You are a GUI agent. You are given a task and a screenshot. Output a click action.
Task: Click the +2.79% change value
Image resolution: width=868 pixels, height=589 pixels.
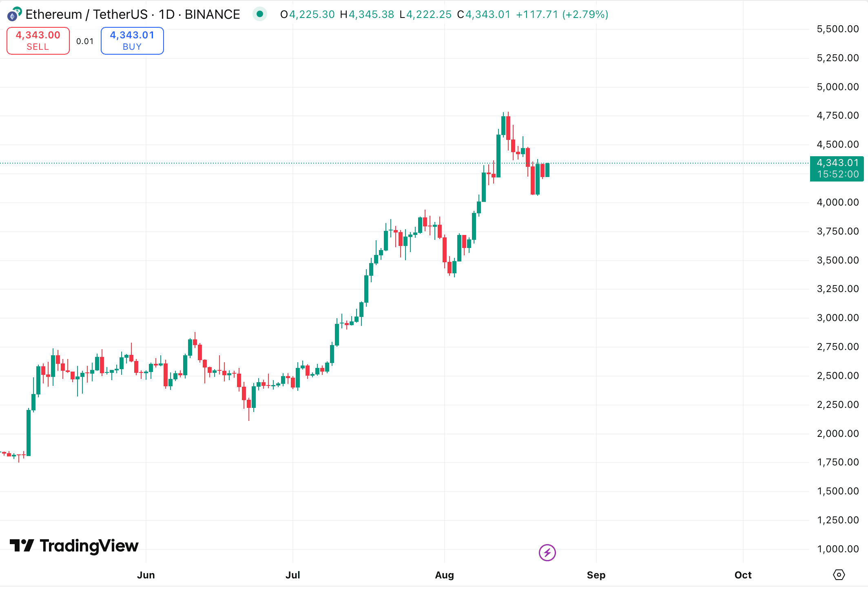585,14
